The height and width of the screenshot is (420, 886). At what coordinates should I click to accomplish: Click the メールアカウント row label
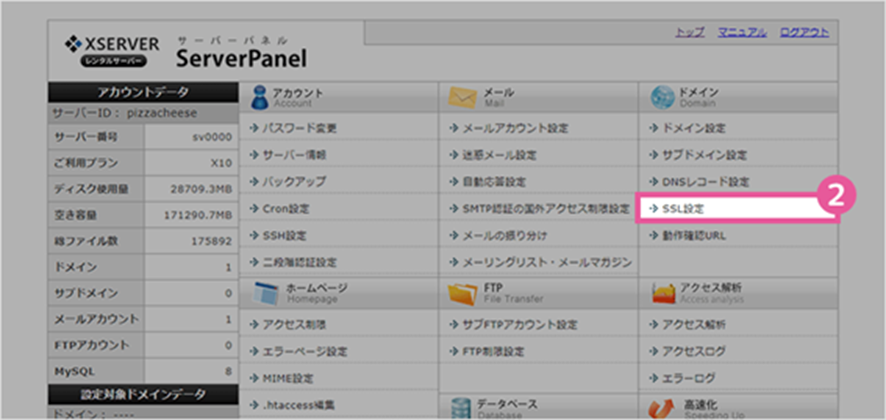96,319
